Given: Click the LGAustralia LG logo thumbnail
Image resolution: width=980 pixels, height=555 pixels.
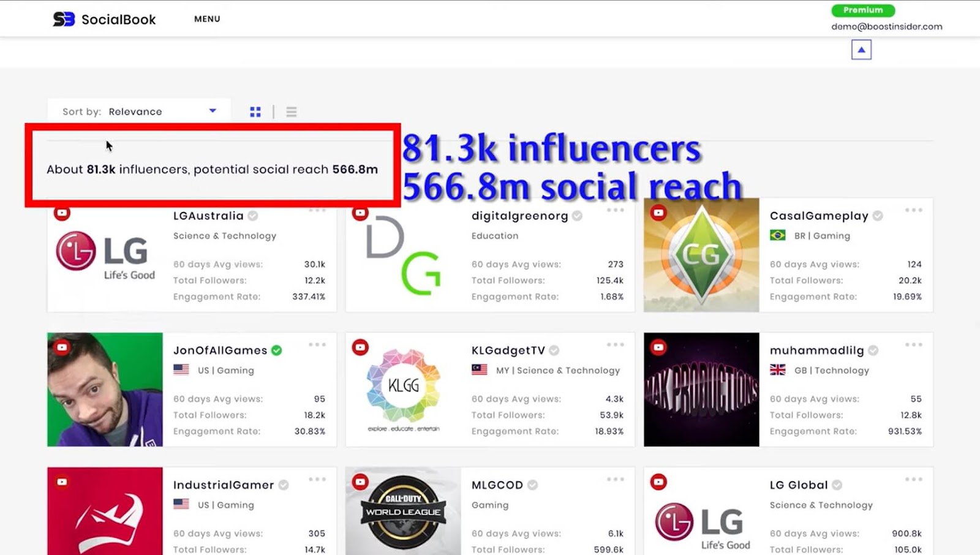Looking at the screenshot, I should coord(105,255).
